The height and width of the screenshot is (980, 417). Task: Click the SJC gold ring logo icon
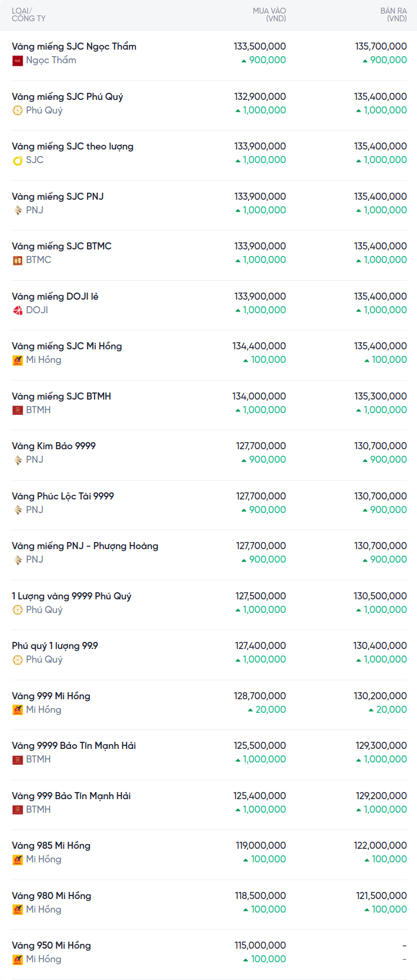[18, 160]
